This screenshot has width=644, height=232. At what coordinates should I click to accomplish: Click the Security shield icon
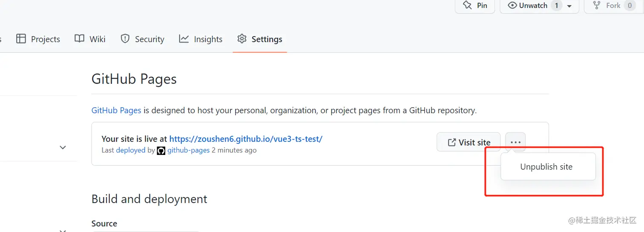125,39
